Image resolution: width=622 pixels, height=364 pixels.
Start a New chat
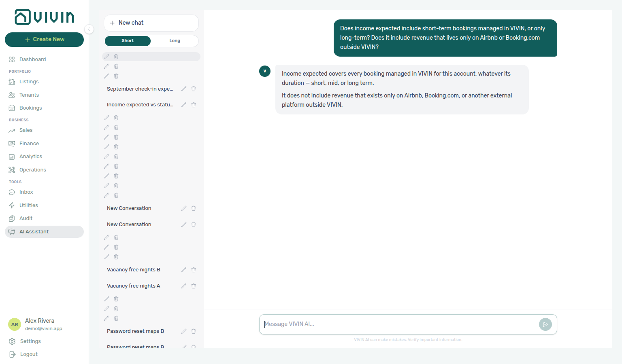click(x=151, y=23)
